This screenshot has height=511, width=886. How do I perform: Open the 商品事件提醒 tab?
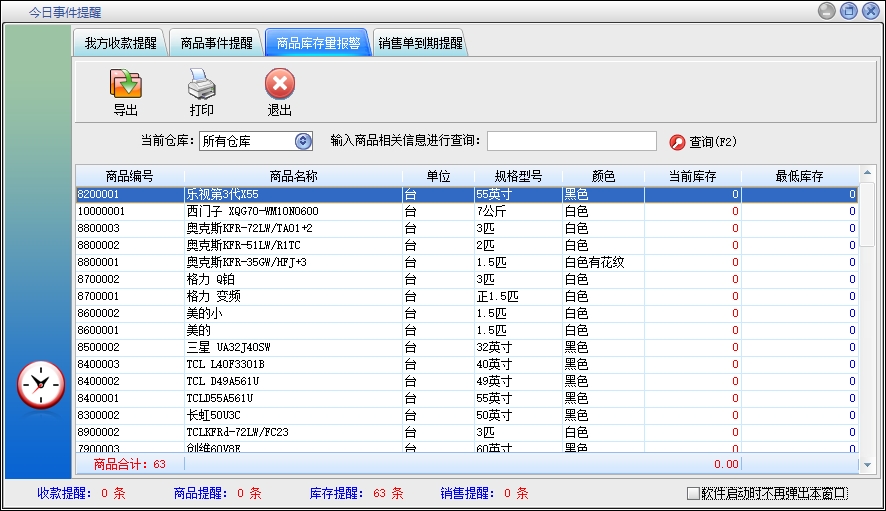tap(216, 43)
